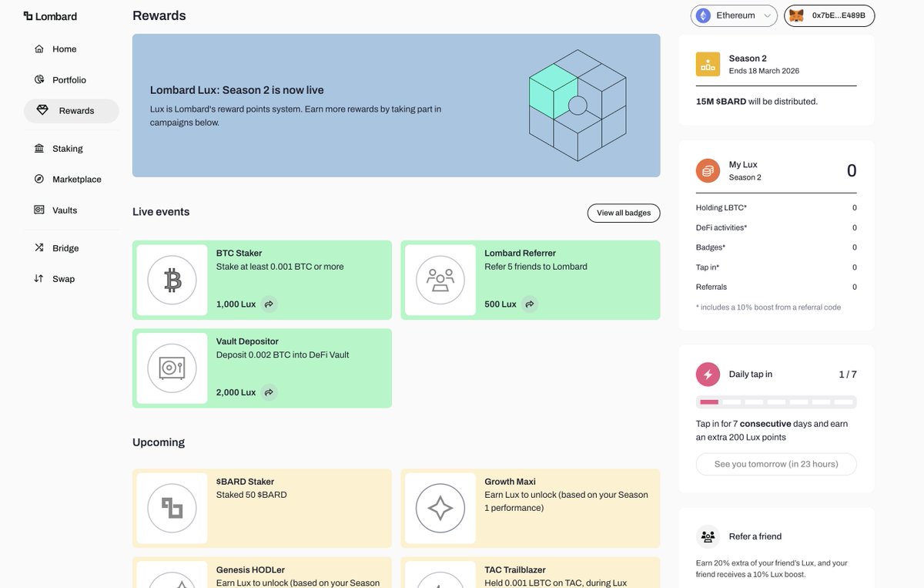Click the DeFi activities* row
The height and width of the screenshot is (588, 924).
coord(776,228)
